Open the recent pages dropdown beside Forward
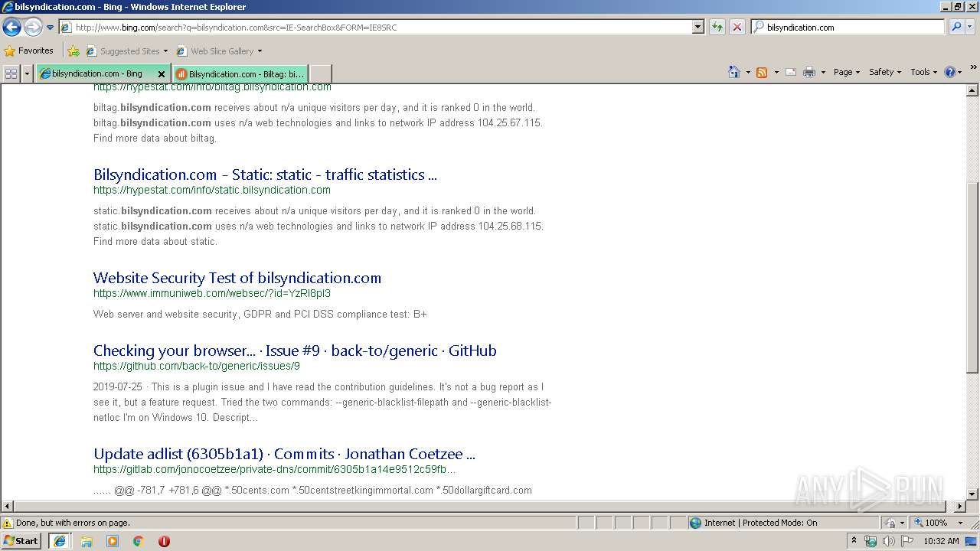980x551 pixels. pos(51,28)
